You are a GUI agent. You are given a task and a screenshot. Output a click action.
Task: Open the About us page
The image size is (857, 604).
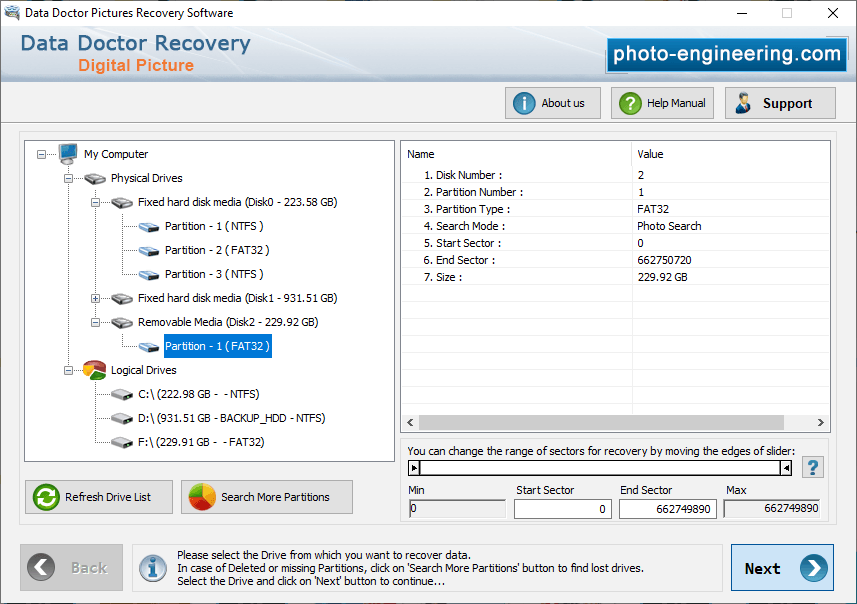pos(553,103)
